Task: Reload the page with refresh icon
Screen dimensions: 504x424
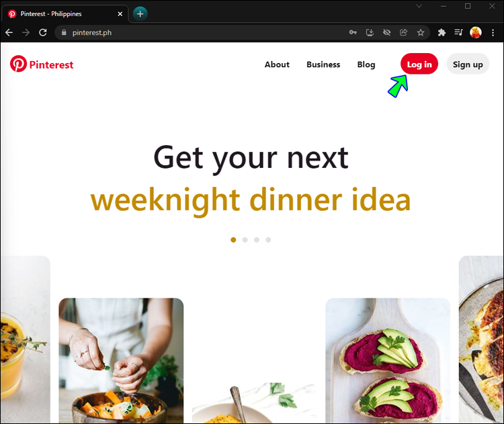Action: tap(43, 32)
